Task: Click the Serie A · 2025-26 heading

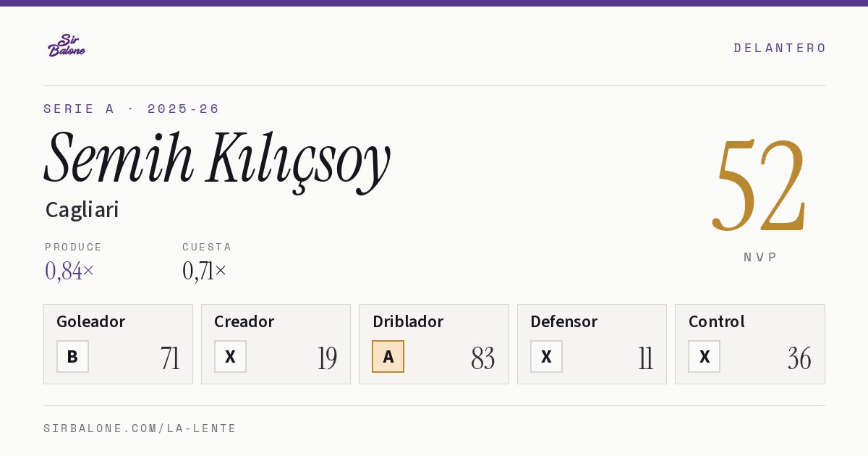Action: point(132,109)
